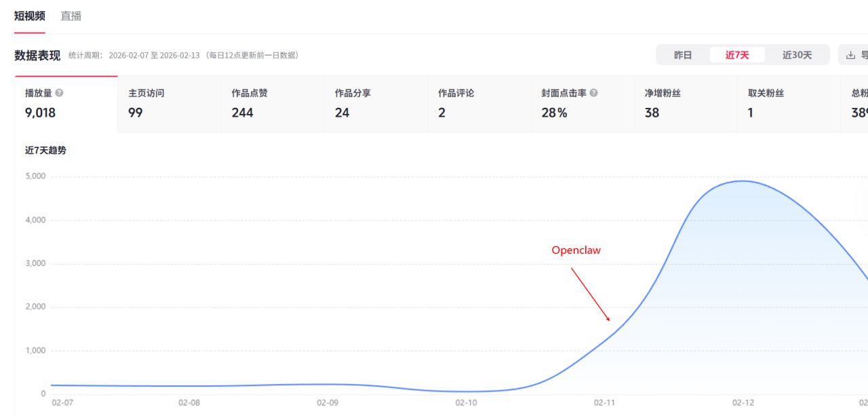868x416 pixels.
Task: Click the chart peak at 02-12
Action: (x=743, y=181)
